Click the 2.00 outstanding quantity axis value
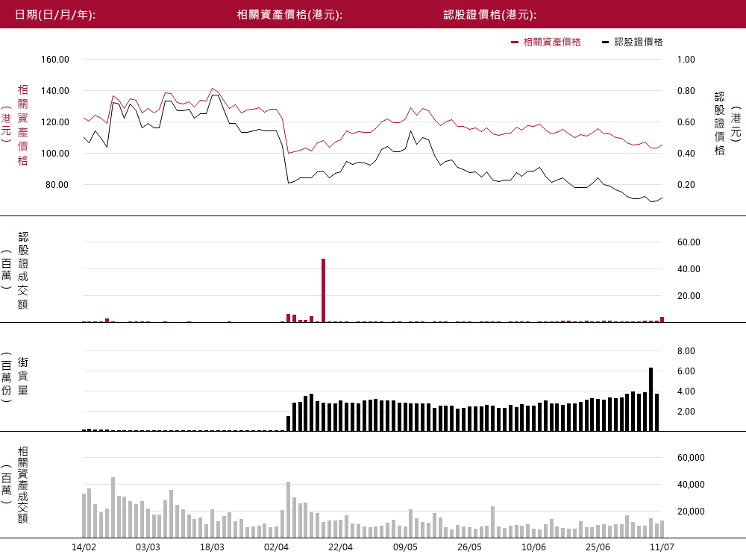The image size is (746, 560). [686, 412]
